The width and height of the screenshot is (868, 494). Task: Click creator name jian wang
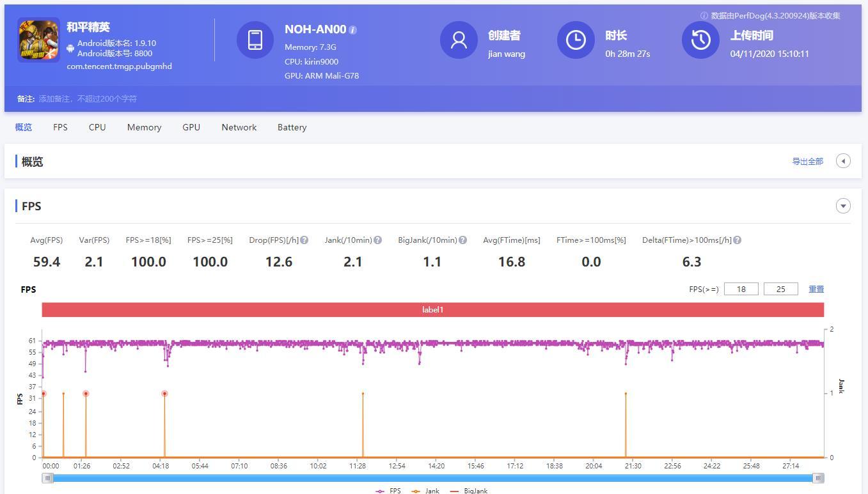(x=507, y=54)
